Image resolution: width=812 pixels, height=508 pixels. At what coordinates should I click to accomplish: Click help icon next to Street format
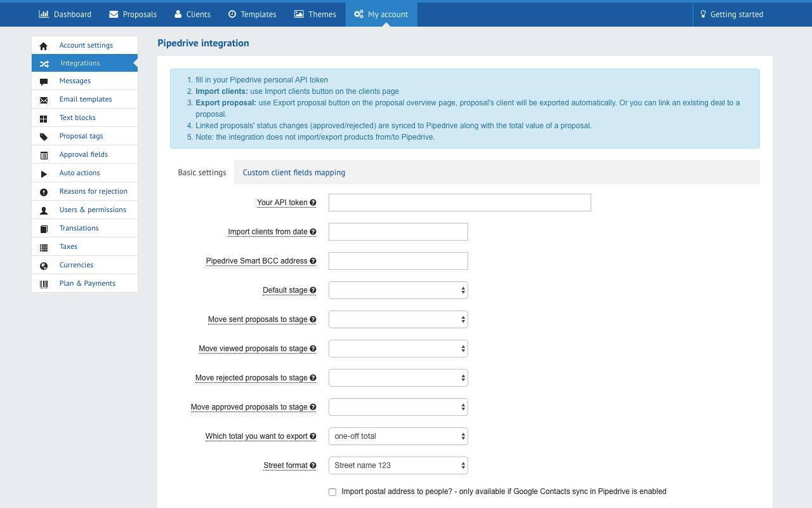313,465
